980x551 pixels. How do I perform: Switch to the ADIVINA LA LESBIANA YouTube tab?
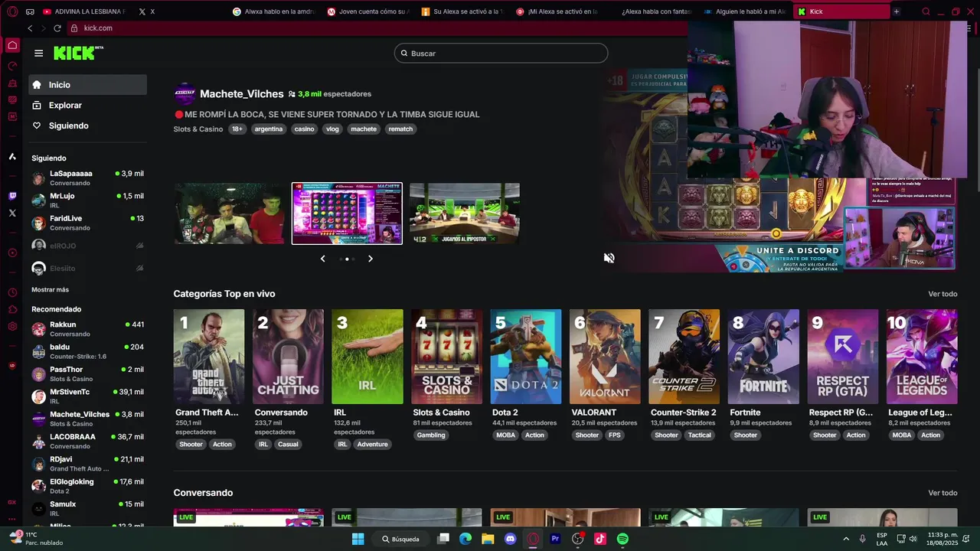pyautogui.click(x=84, y=11)
